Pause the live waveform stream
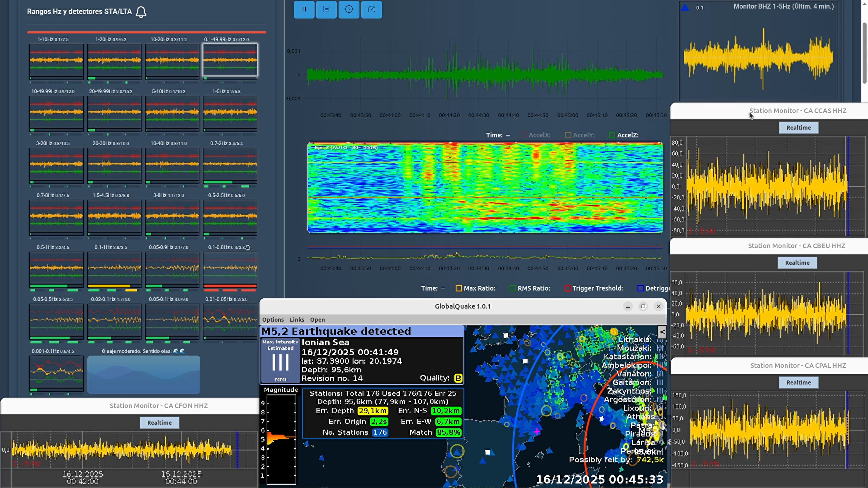Screen dimensions: 868x488 [304, 9]
